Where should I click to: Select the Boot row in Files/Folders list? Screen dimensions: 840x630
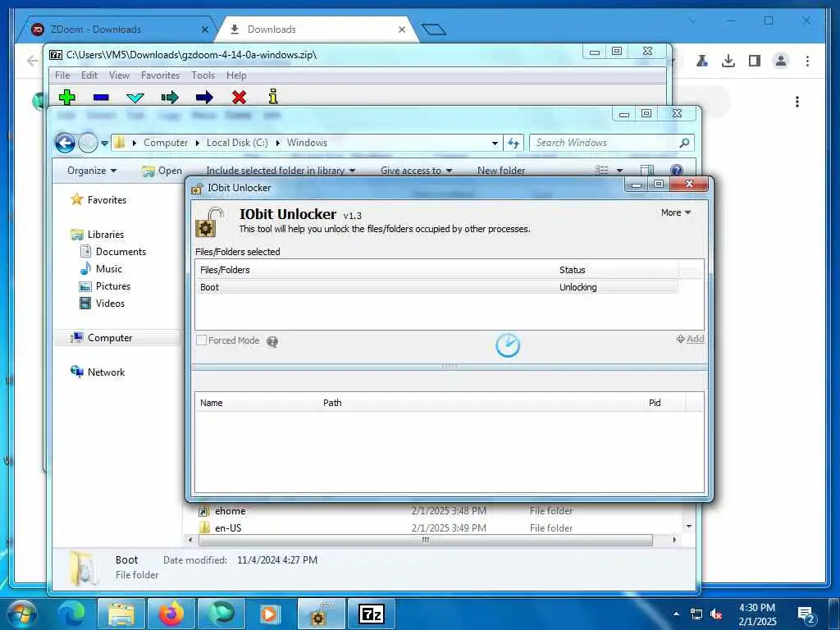tap(436, 287)
